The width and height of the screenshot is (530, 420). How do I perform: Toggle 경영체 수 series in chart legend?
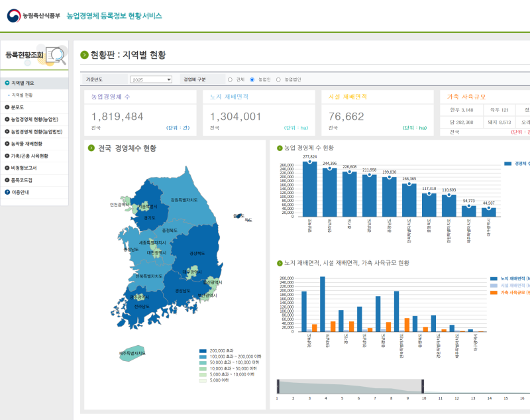[x=517, y=164]
